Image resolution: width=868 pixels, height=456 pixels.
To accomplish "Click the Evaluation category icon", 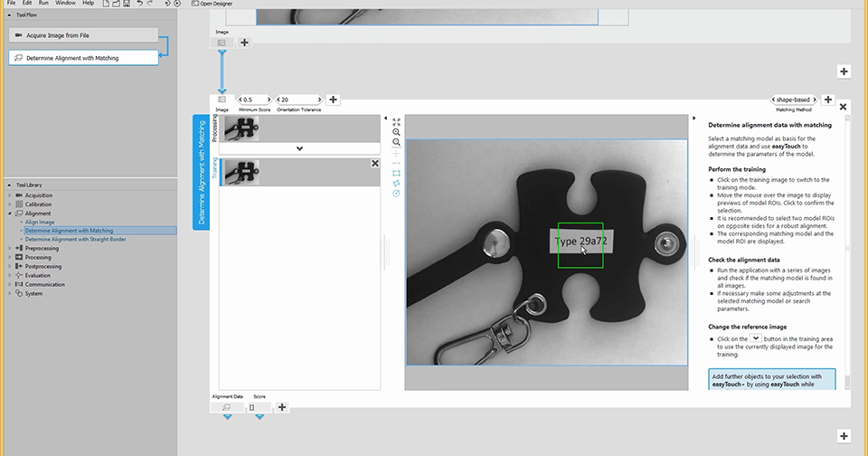I will 19,275.
